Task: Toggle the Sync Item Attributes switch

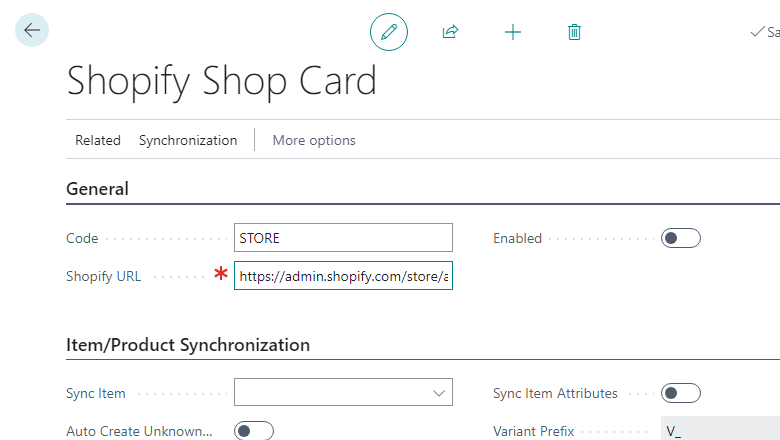Action: point(680,393)
